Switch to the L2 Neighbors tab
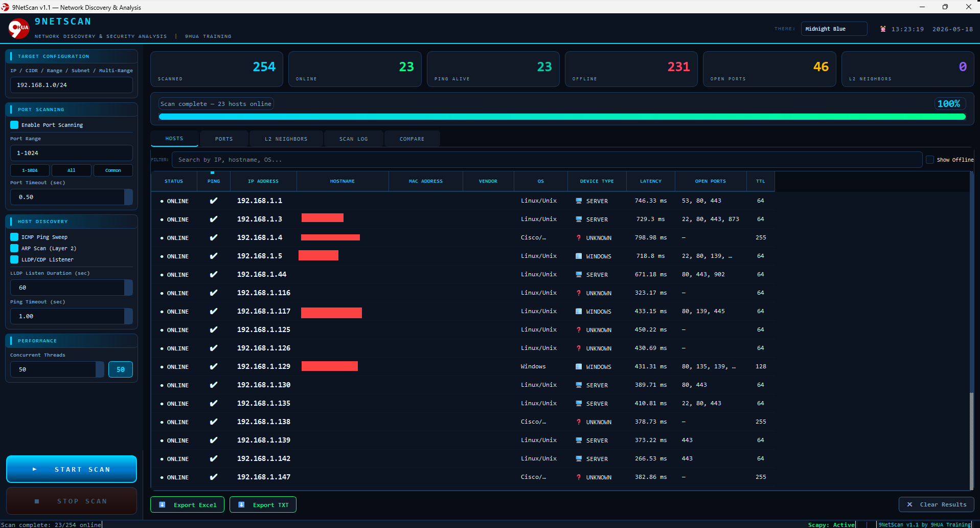Image resolution: width=980 pixels, height=528 pixels. click(286, 139)
